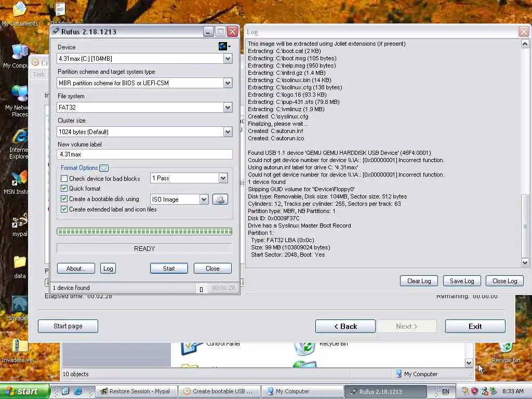Toggle Create a bootable disk using checkbox

pos(64,199)
